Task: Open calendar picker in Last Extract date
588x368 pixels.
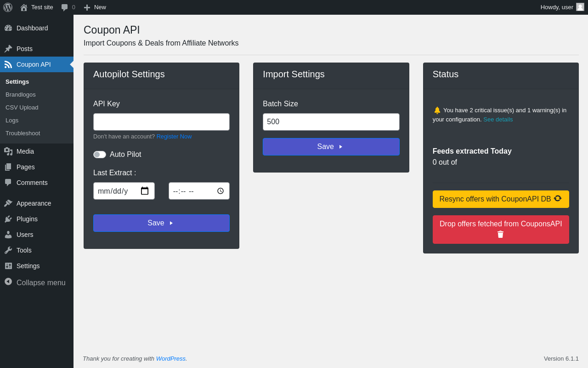Action: coord(145,191)
